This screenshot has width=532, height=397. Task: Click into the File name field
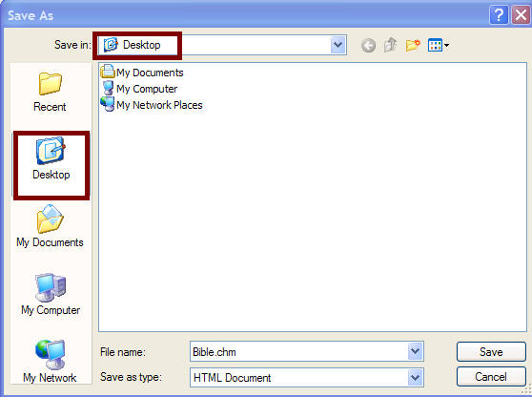pyautogui.click(x=299, y=351)
